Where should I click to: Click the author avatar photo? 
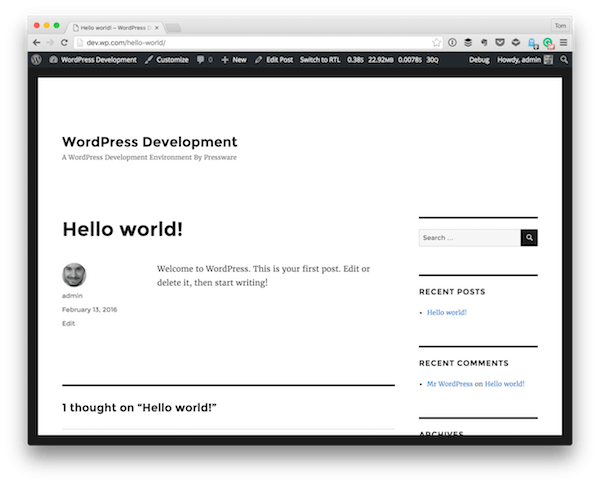click(74, 275)
